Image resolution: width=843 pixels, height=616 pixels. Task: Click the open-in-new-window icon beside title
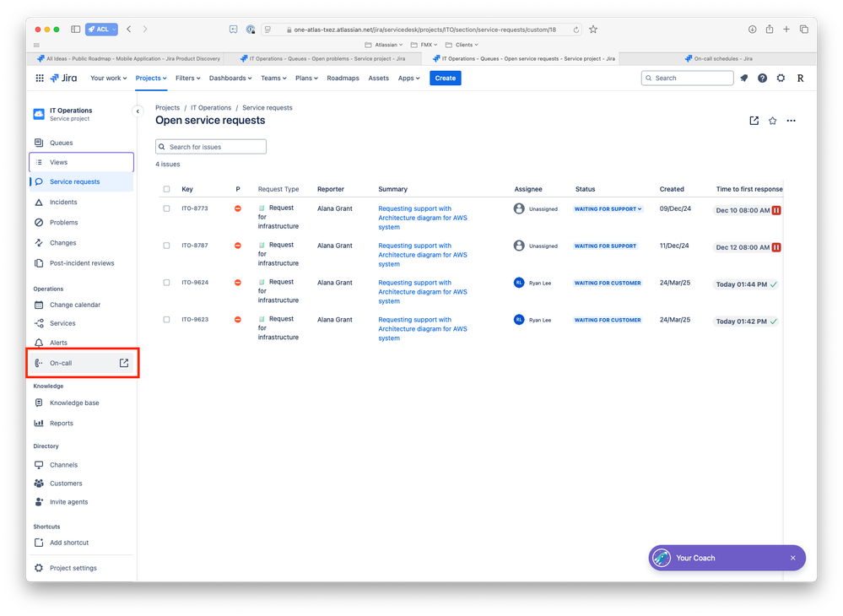[x=754, y=121]
